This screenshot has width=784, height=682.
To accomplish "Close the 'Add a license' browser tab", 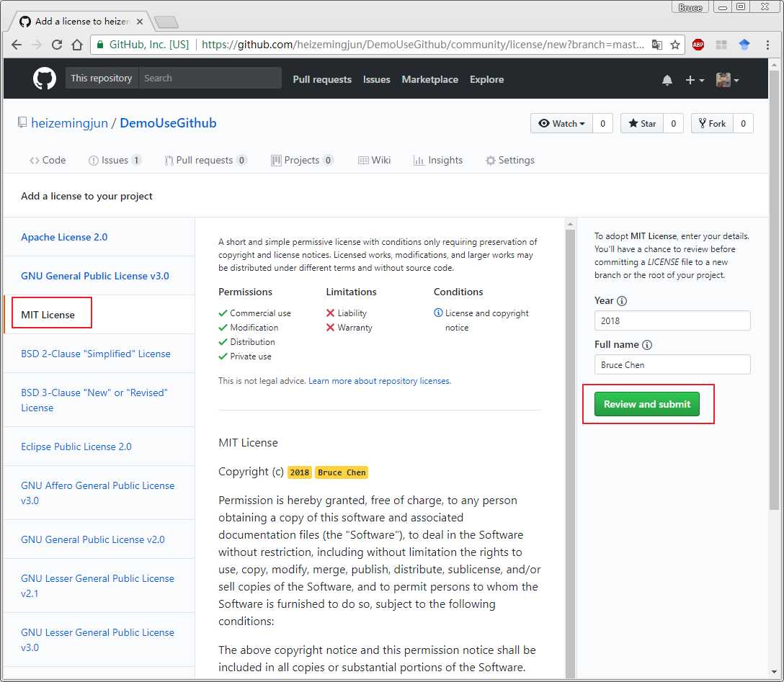I will tap(140, 22).
